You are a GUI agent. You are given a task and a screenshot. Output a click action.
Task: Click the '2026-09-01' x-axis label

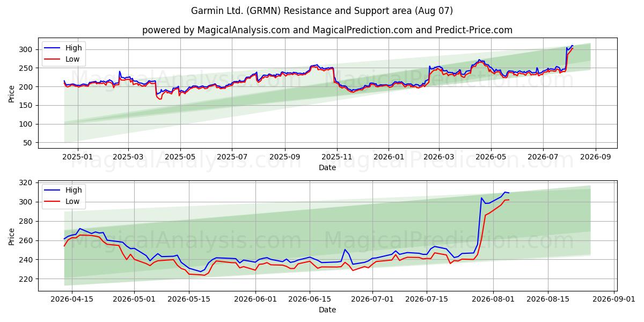[614, 299]
